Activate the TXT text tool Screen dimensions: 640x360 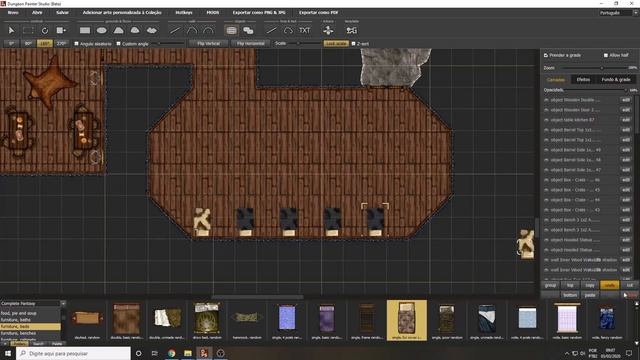[304, 31]
